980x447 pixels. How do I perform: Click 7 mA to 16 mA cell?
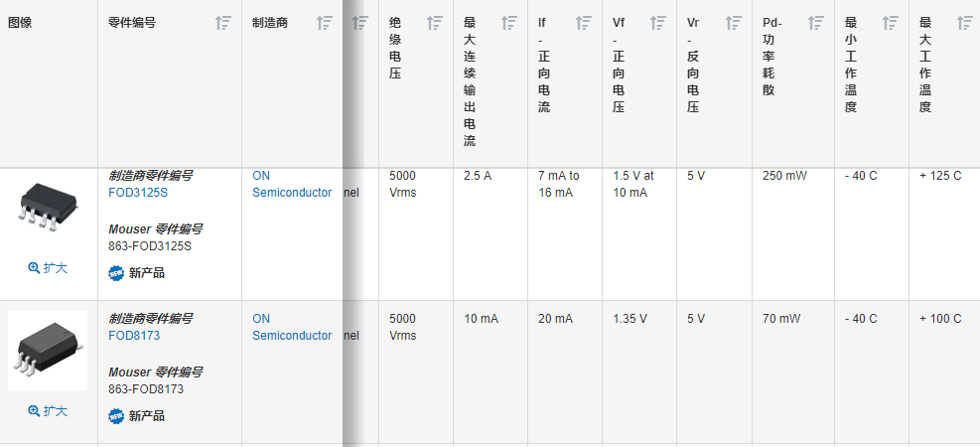[559, 185]
